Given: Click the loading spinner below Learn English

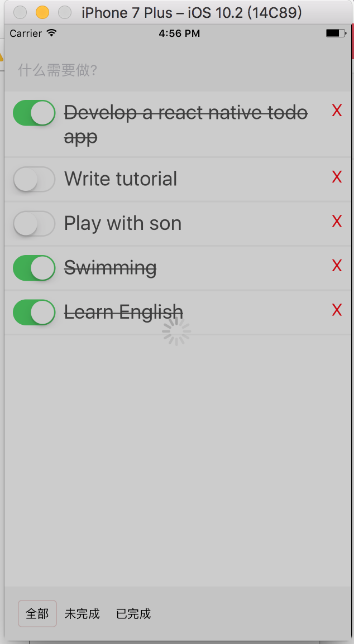Looking at the screenshot, I should [x=176, y=332].
